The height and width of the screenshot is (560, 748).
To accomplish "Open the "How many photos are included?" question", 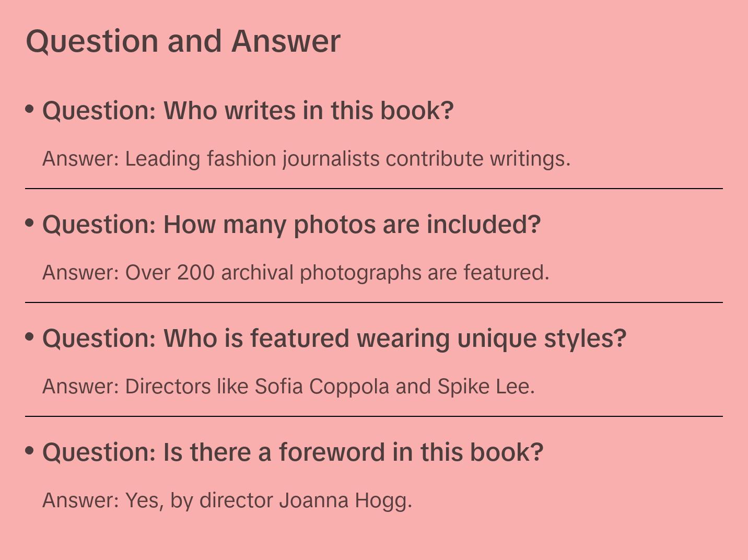I will coord(291,225).
